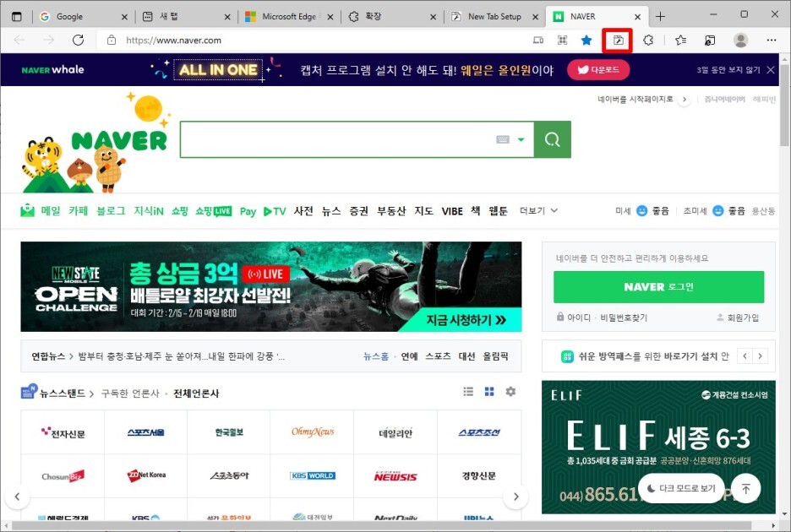Image resolution: width=791 pixels, height=532 pixels.
Task: Expand the 더보기 services menu
Action: pyautogui.click(x=538, y=211)
